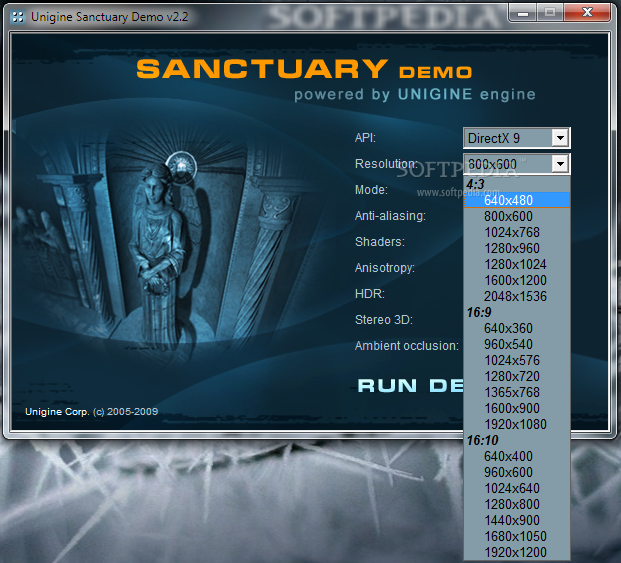Click the HDR label
The width and height of the screenshot is (621, 563).
[370, 294]
